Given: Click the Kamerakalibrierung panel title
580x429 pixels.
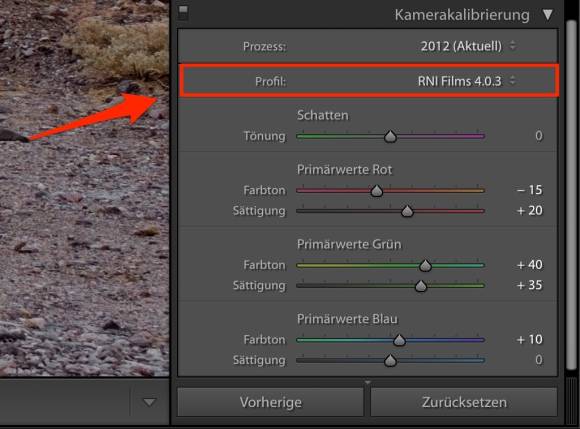Looking at the screenshot, I should click(462, 15).
